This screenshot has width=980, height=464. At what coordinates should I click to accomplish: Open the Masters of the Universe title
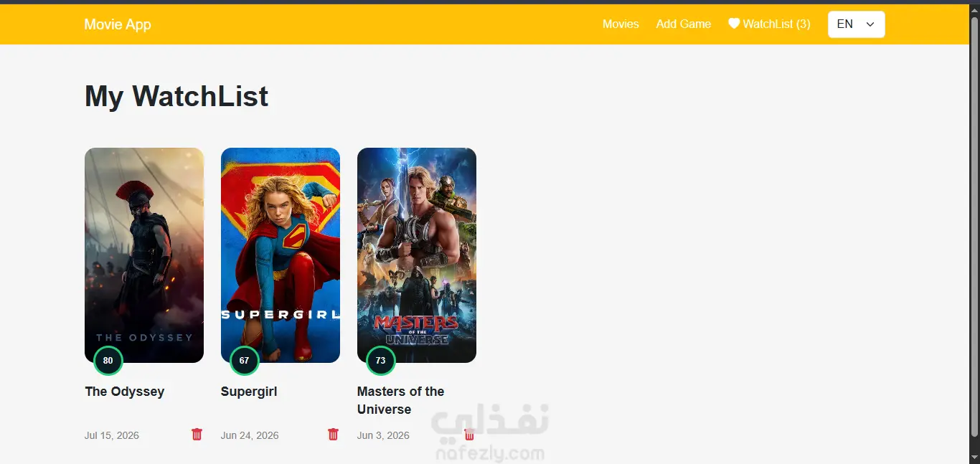[400, 400]
